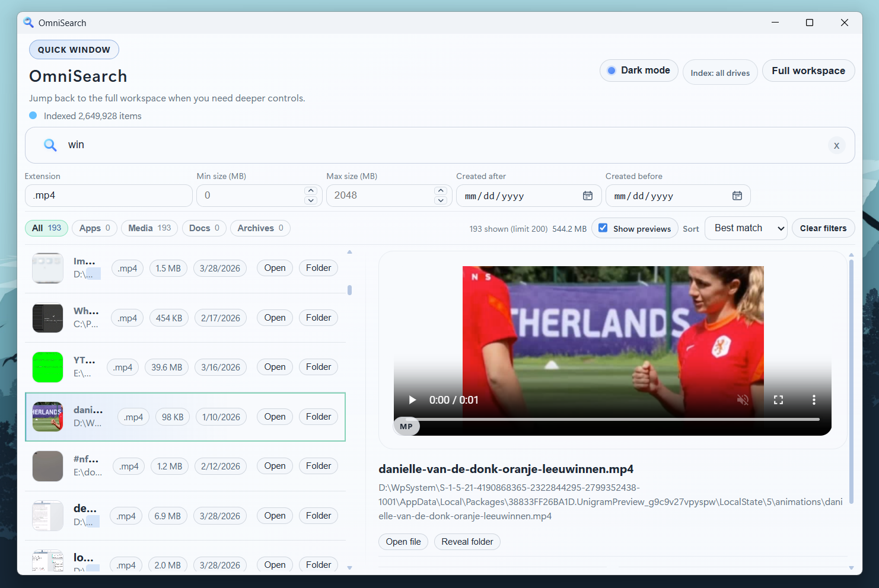Click the magnifier icon in search box
Screen dimensions: 879x588
[50, 145]
